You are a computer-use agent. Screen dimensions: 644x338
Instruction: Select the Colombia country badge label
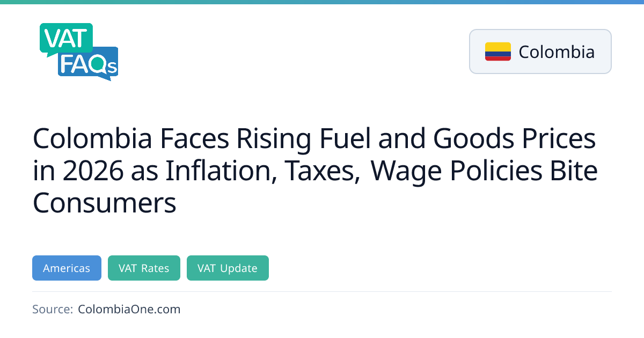pyautogui.click(x=557, y=52)
